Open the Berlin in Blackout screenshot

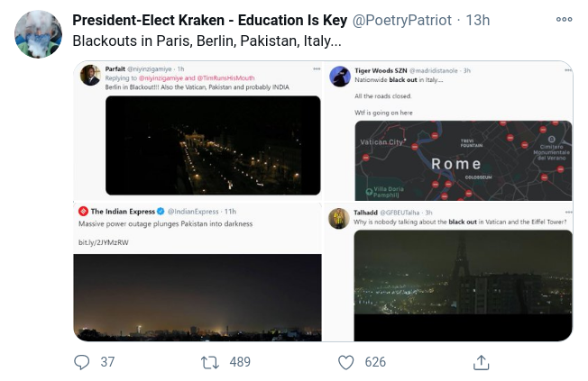point(213,145)
